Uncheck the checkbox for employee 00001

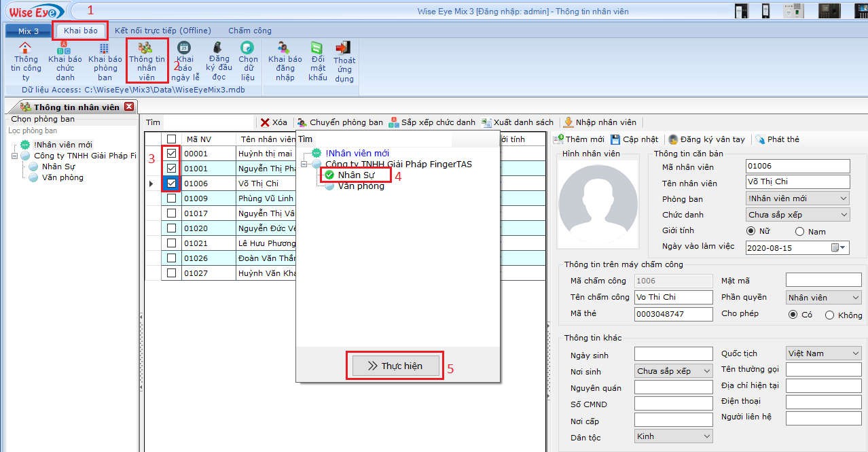tap(171, 154)
